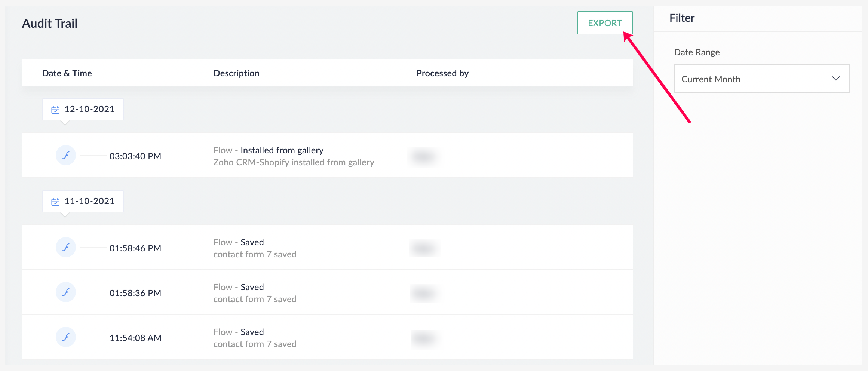The width and height of the screenshot is (868, 371).
Task: Click the Date & Time column header
Action: click(67, 73)
